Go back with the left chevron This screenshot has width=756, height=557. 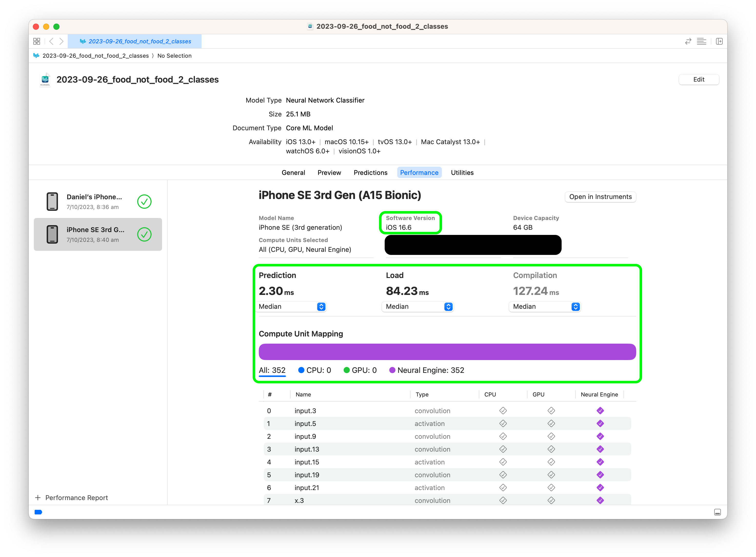click(x=51, y=41)
